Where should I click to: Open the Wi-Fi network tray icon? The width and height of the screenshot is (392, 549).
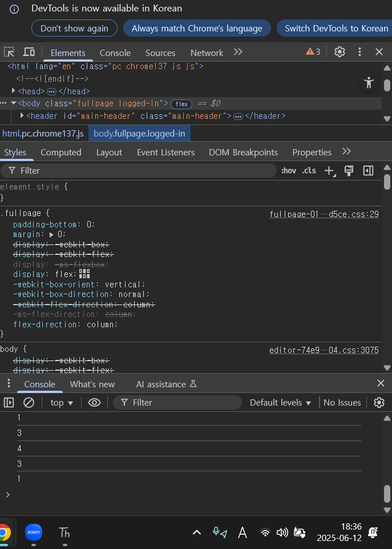[265, 532]
